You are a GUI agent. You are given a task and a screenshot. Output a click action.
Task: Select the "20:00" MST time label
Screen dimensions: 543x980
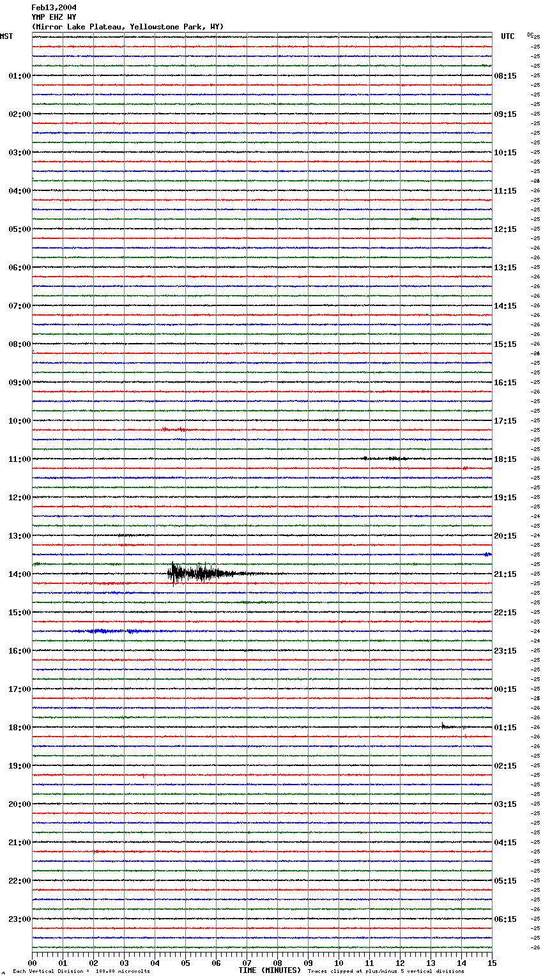tap(20, 804)
